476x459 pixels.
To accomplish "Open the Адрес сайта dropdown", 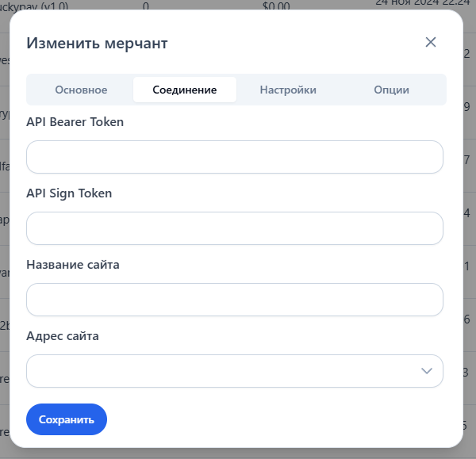I will point(222,371).
